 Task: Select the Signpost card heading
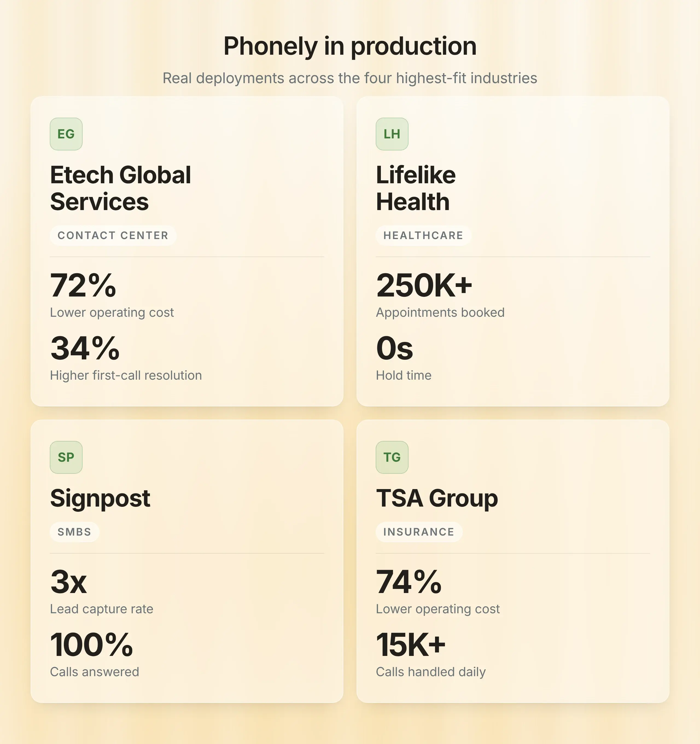[x=100, y=498]
